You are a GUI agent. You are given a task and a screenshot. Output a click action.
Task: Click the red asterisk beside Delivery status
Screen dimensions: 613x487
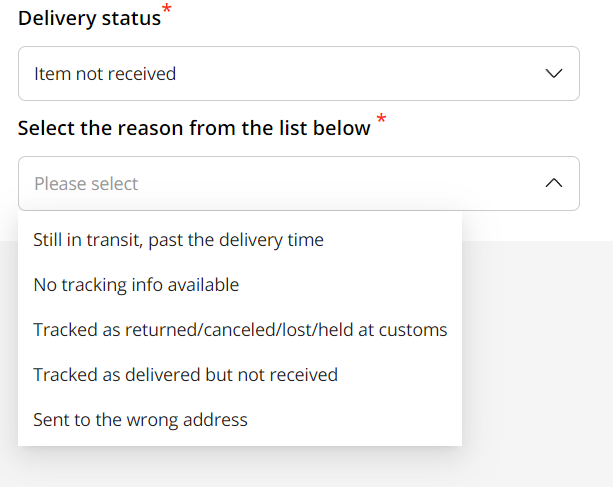(x=167, y=11)
